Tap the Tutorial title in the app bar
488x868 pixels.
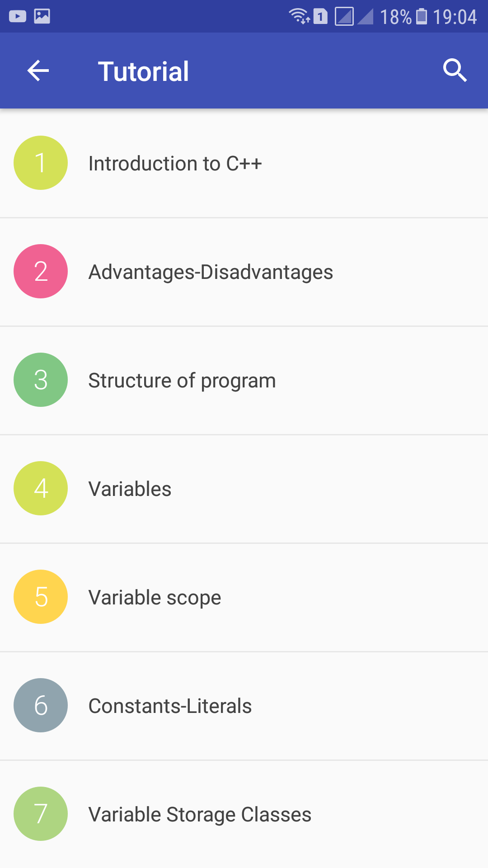point(144,70)
